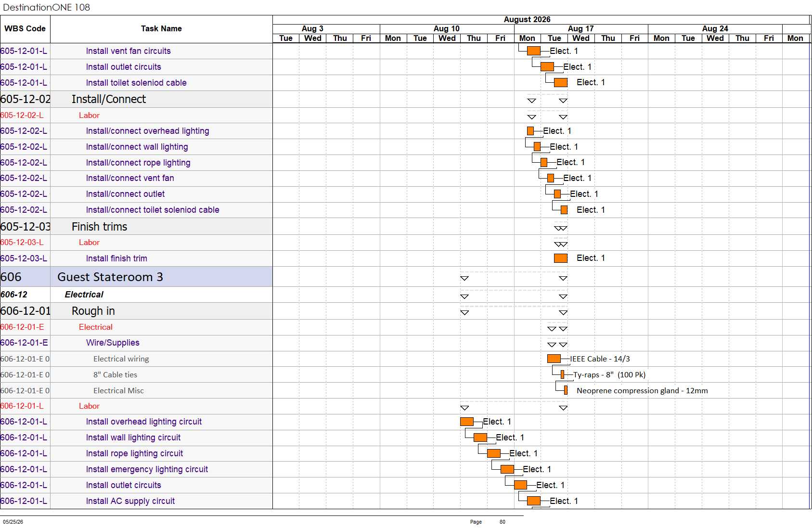Select Install/connect vent fan task name

click(x=130, y=178)
